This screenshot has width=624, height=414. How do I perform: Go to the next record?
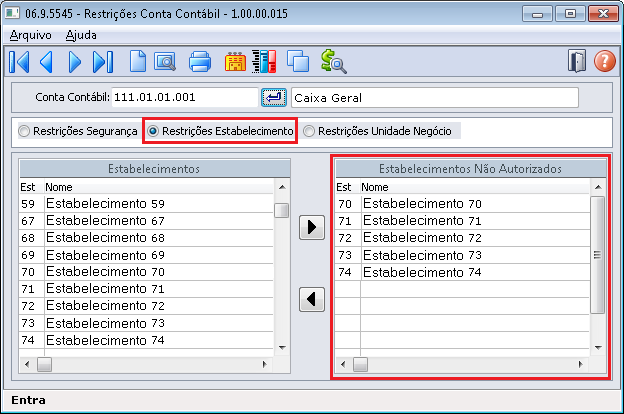click(74, 62)
